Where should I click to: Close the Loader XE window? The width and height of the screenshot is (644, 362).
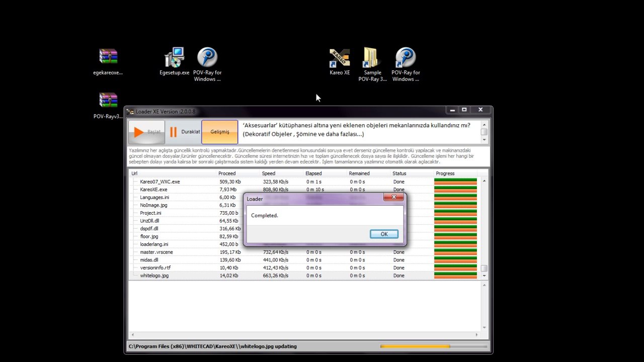(480, 110)
